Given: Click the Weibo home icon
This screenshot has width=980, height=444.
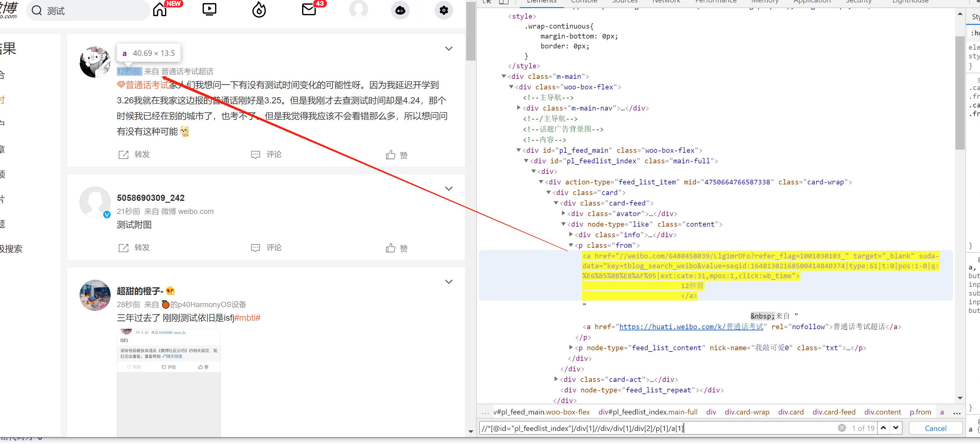Looking at the screenshot, I should (160, 10).
